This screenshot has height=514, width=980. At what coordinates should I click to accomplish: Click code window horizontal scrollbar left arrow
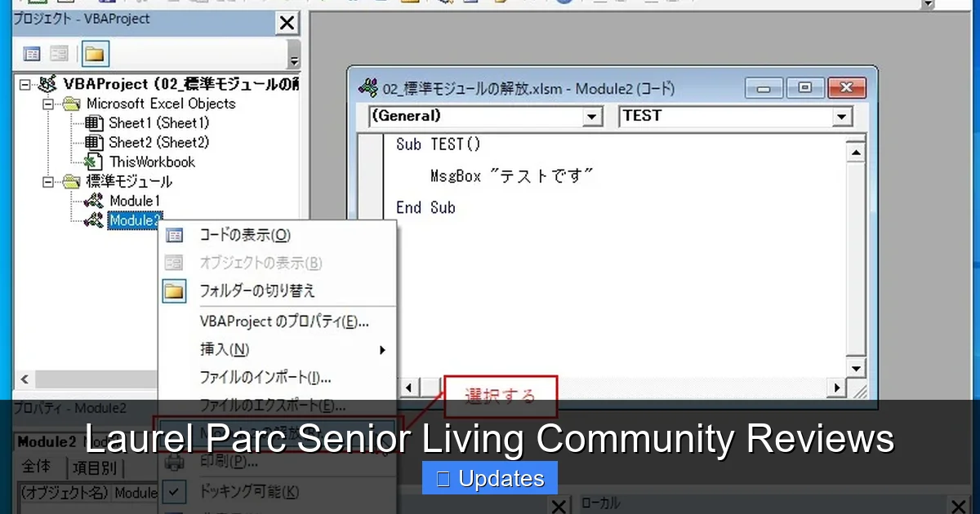point(410,388)
